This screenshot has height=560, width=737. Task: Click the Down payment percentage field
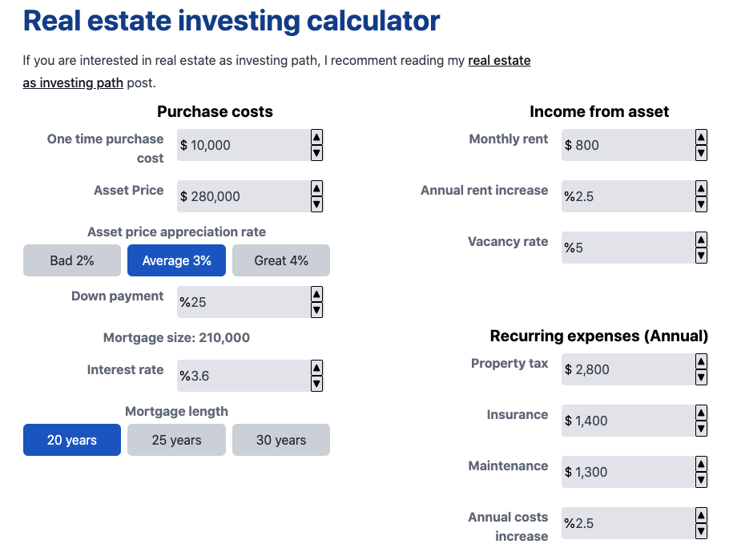pos(240,302)
